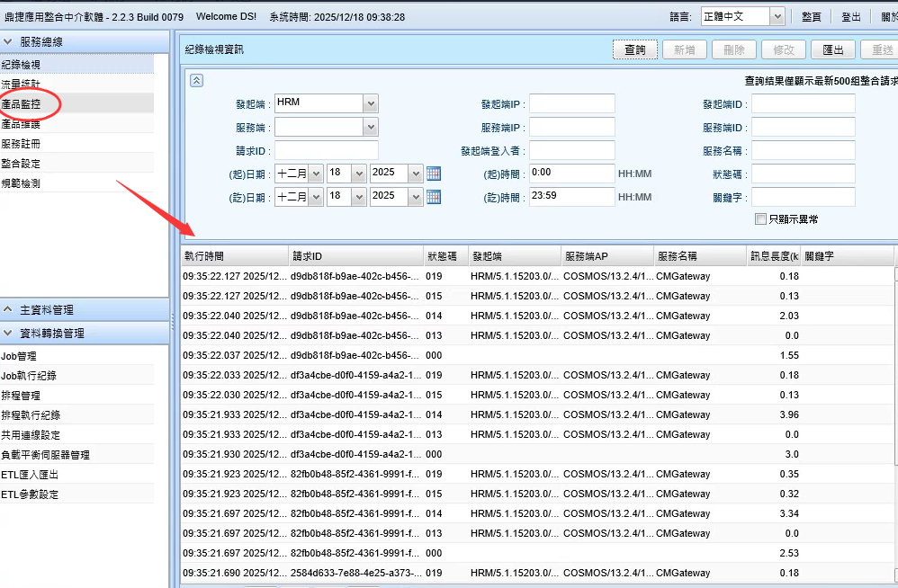Image resolution: width=898 pixels, height=588 pixels.
Task: Toggle the 只顯示異常 checkbox
Action: point(761,218)
